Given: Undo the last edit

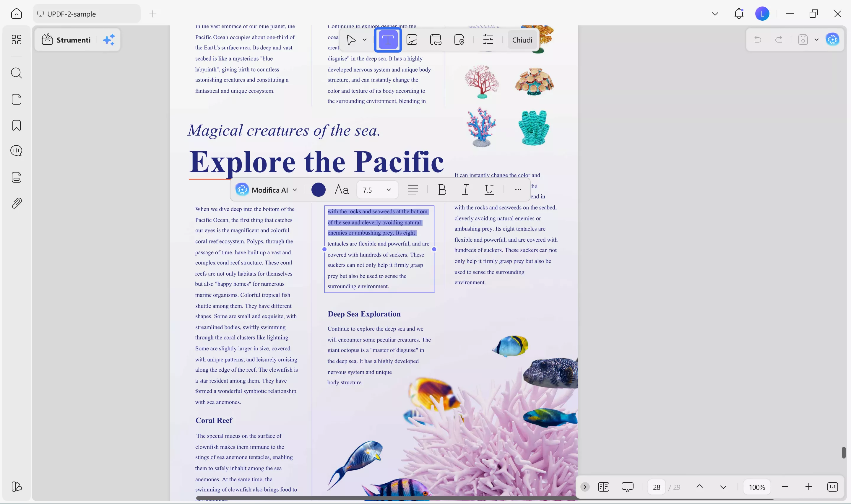Looking at the screenshot, I should (x=758, y=39).
